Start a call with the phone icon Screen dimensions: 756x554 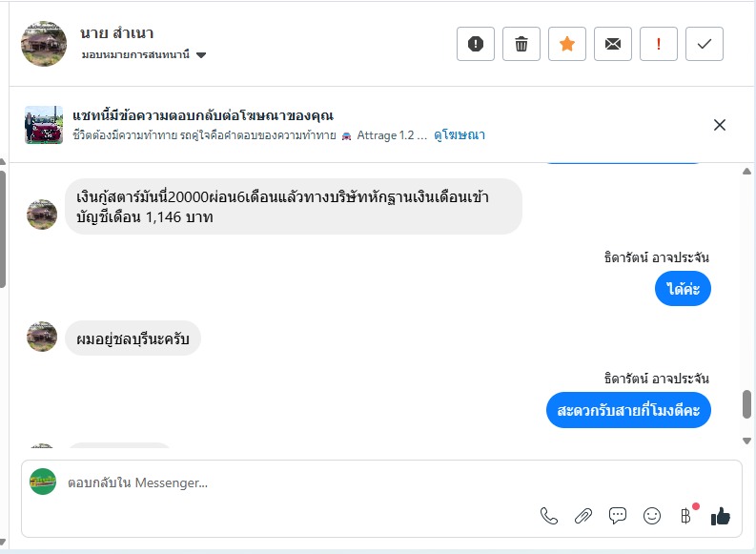click(549, 516)
